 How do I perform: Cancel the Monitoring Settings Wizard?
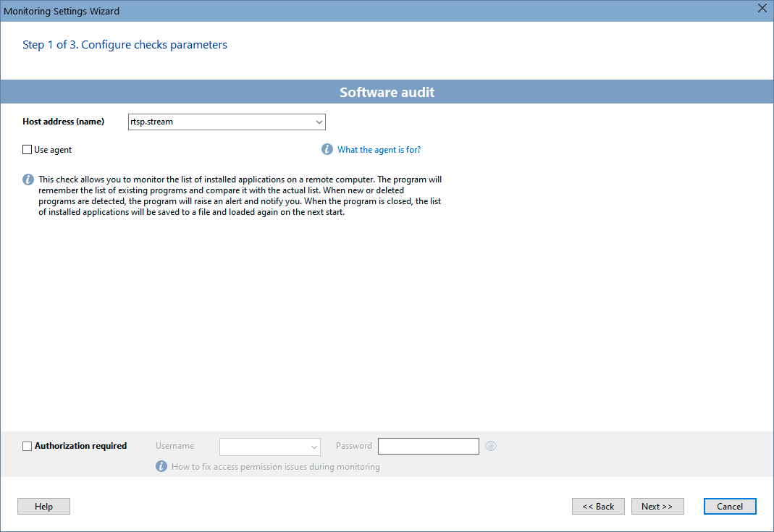[730, 506]
